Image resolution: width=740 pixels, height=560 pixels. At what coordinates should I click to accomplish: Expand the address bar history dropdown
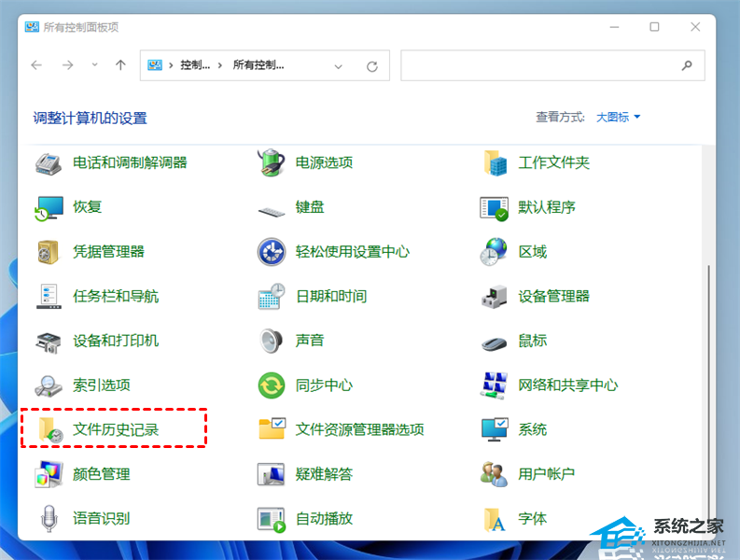pos(338,65)
